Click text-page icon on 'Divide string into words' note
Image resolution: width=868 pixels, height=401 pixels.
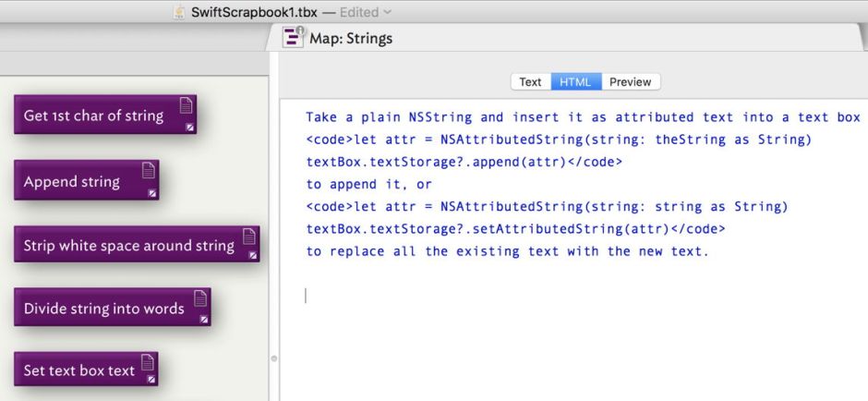[x=199, y=298]
